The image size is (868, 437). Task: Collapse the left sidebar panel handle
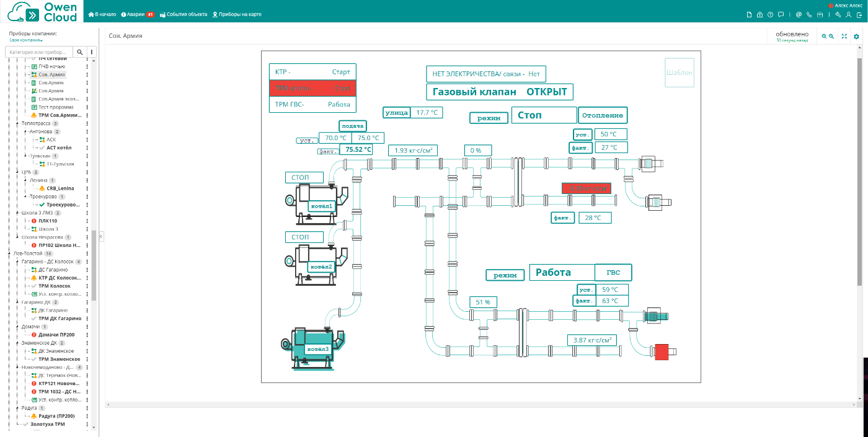click(101, 236)
